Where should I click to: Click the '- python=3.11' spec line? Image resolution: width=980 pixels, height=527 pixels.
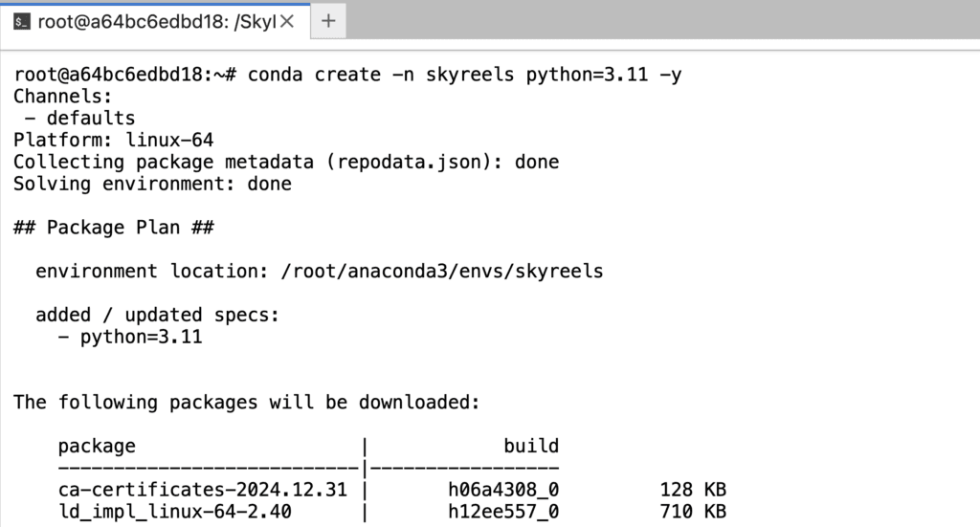(x=130, y=337)
